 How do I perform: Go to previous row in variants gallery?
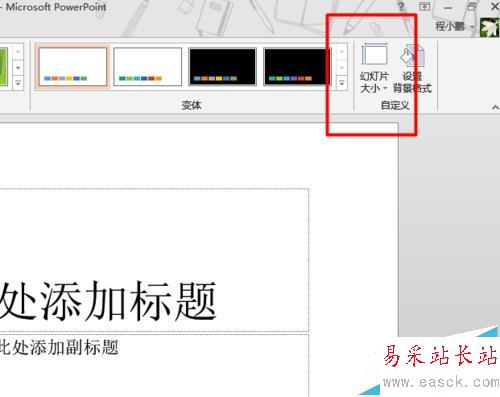[341, 52]
